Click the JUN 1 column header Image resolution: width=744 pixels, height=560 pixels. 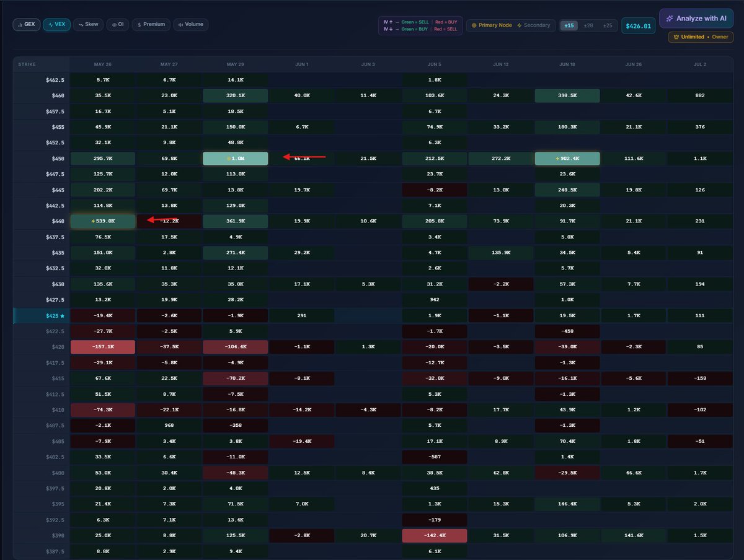pyautogui.click(x=301, y=64)
